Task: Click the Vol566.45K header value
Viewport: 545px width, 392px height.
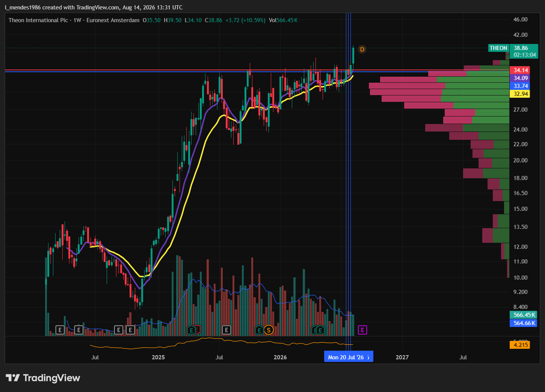Action: click(x=283, y=20)
